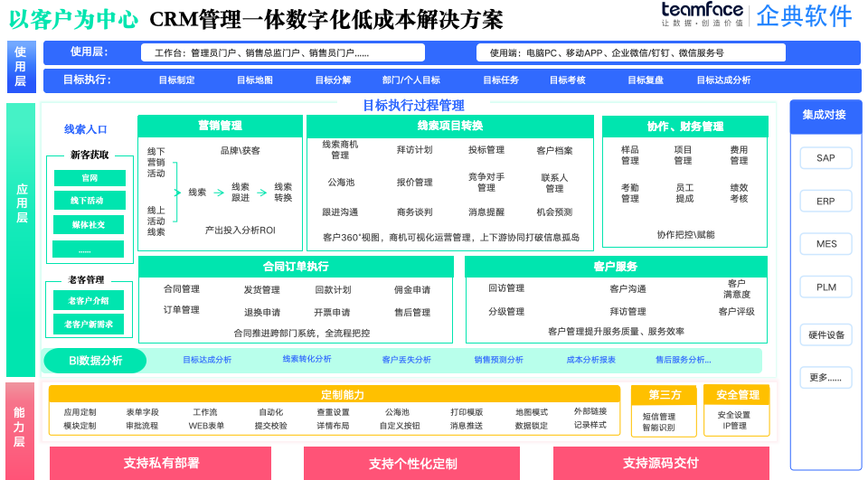Select 目标任务 in the goal bar

pyautogui.click(x=501, y=80)
